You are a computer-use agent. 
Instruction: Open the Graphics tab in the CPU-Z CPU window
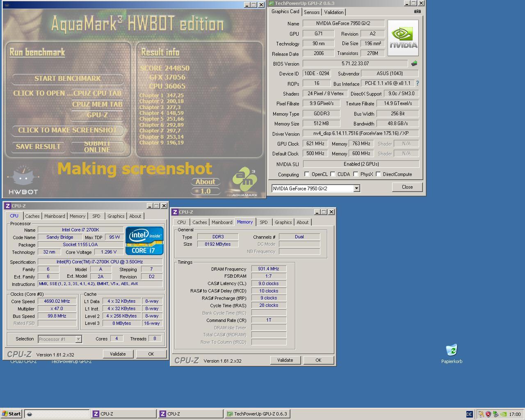point(116,216)
